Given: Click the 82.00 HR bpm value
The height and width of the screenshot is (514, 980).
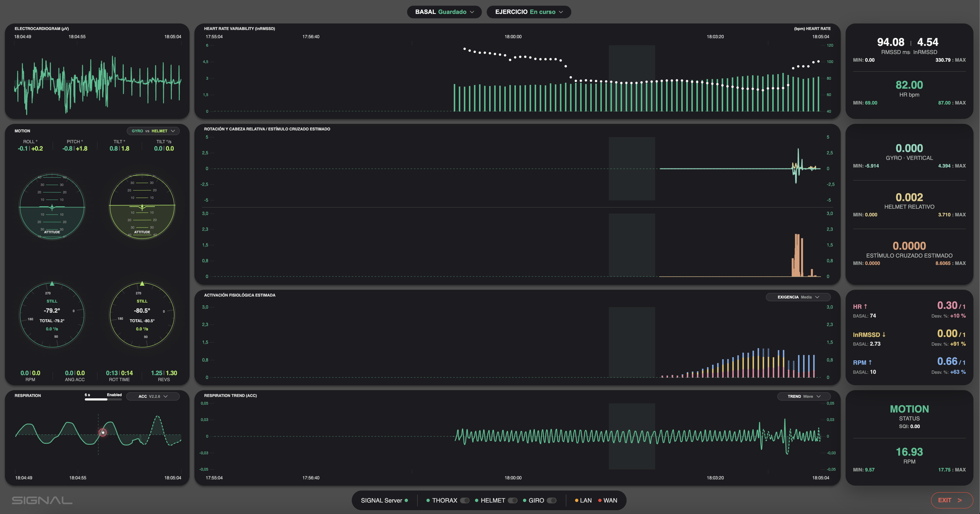Looking at the screenshot, I should pyautogui.click(x=909, y=85).
